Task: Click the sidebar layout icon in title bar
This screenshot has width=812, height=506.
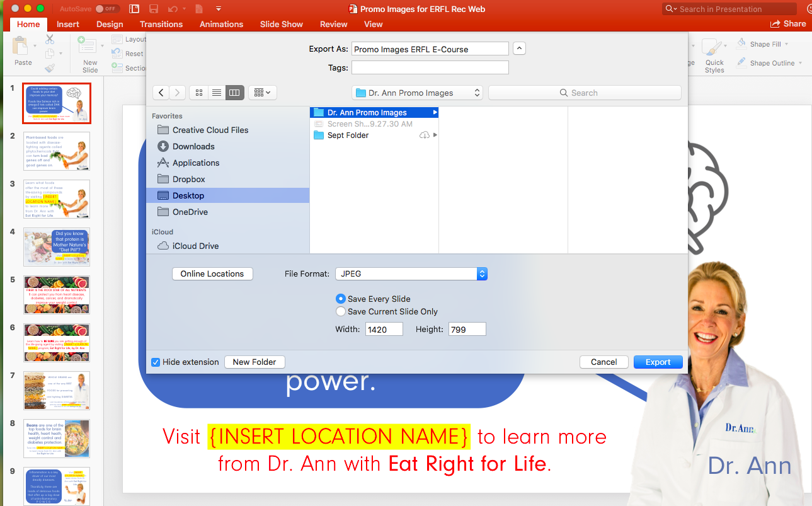Action: 134,9
